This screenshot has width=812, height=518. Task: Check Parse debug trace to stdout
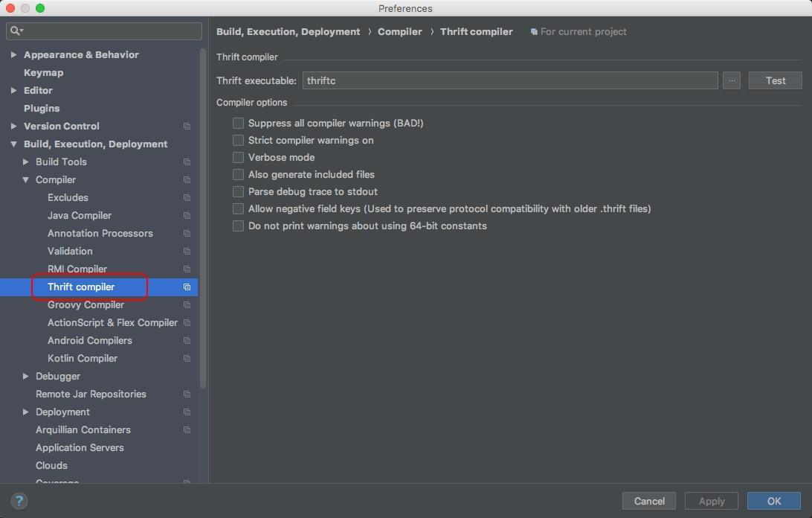click(x=238, y=191)
